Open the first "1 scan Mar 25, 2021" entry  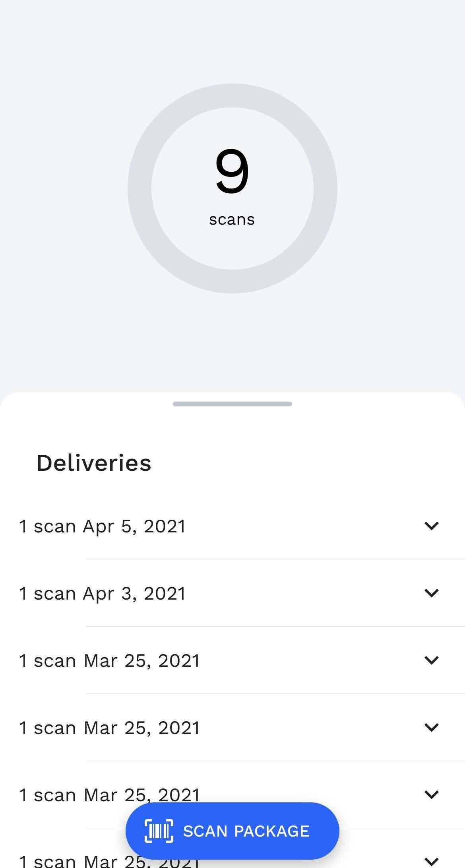(x=109, y=661)
